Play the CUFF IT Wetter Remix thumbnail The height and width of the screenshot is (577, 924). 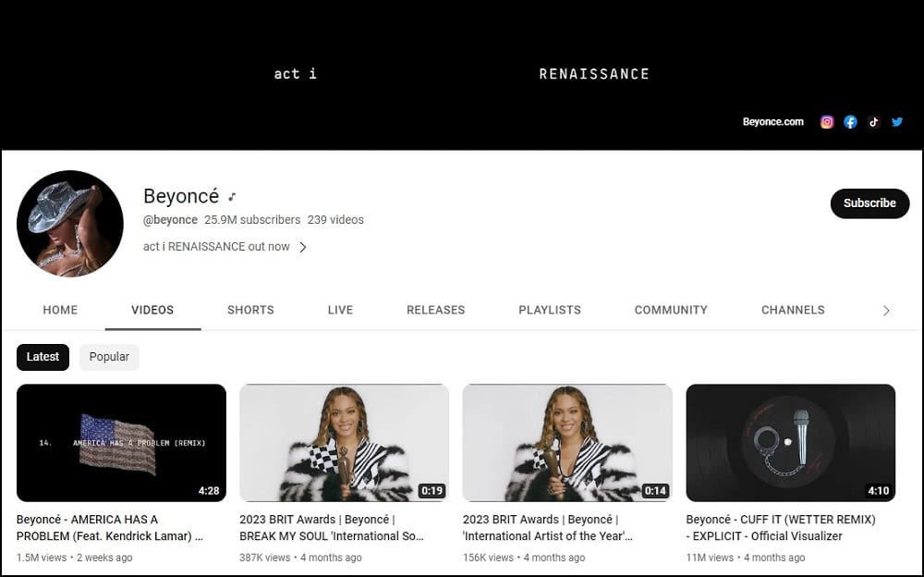click(791, 443)
